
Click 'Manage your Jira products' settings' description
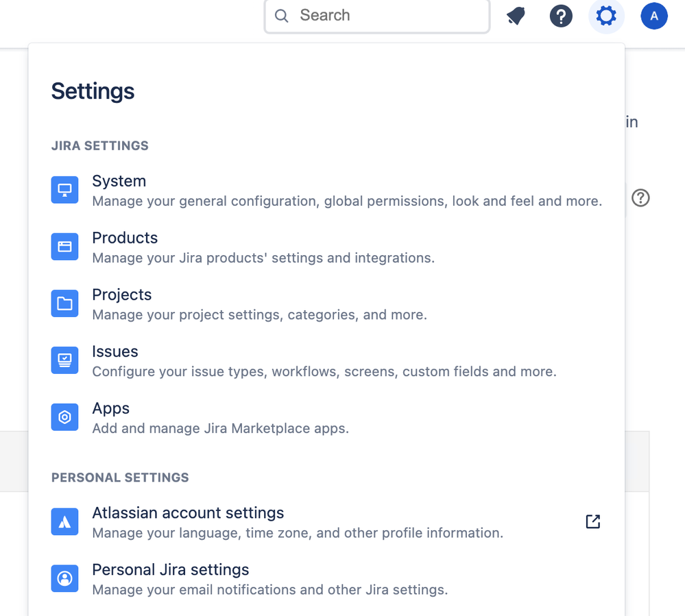click(263, 258)
